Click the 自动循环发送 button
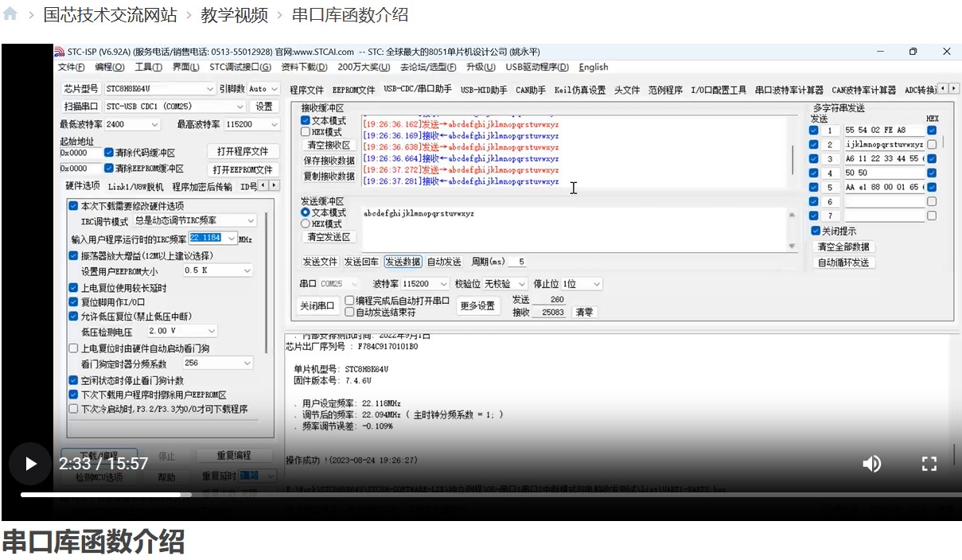This screenshot has height=560, width=962. [x=843, y=262]
